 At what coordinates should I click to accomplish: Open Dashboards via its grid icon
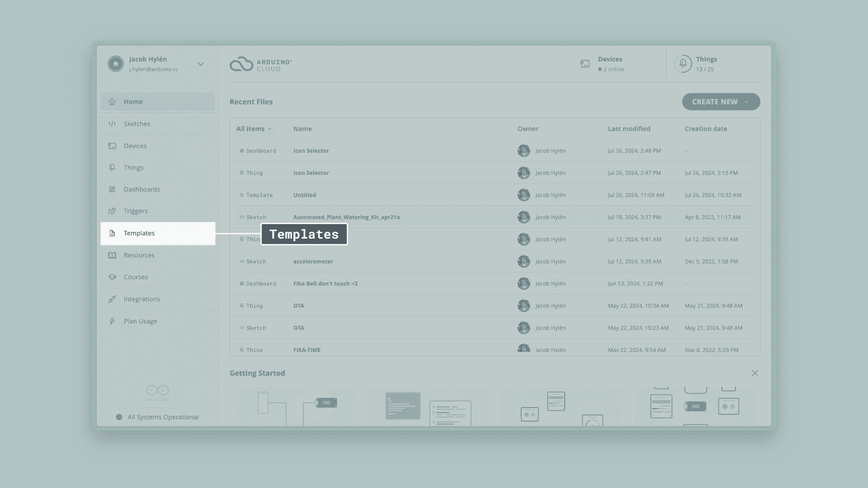pyautogui.click(x=112, y=189)
